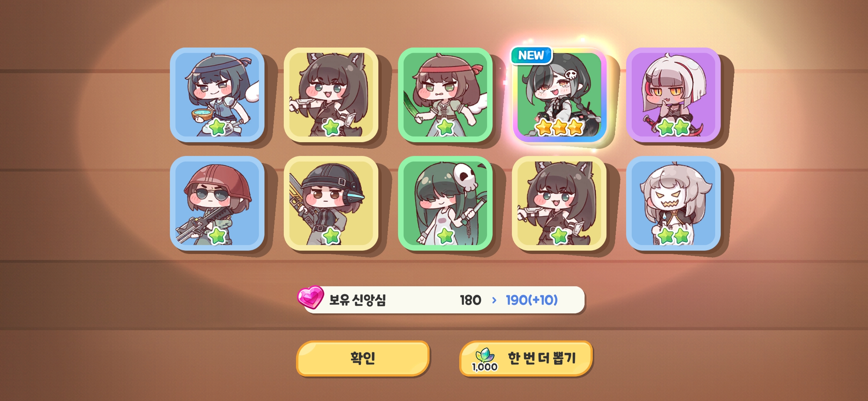Click the 확인 confirm button
Image resolution: width=868 pixels, height=401 pixels.
(363, 358)
